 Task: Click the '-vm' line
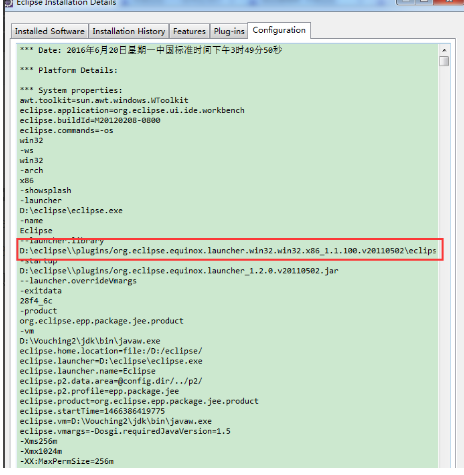point(27,331)
